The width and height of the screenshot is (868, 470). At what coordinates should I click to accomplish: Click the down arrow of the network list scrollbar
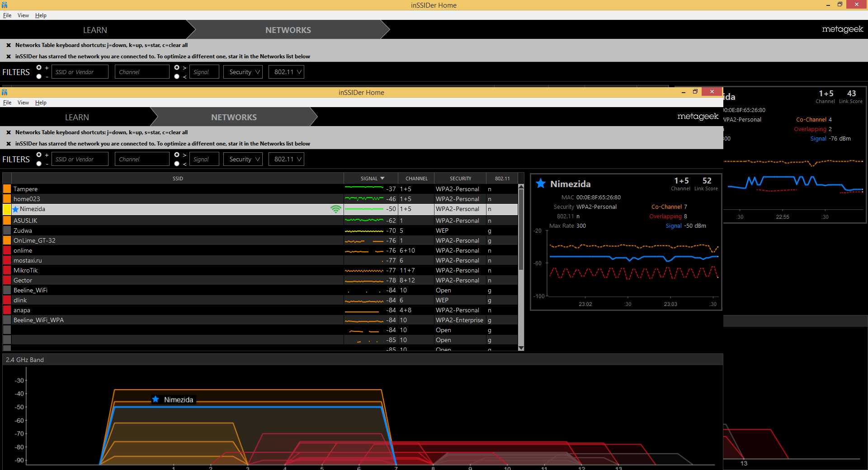coord(521,348)
